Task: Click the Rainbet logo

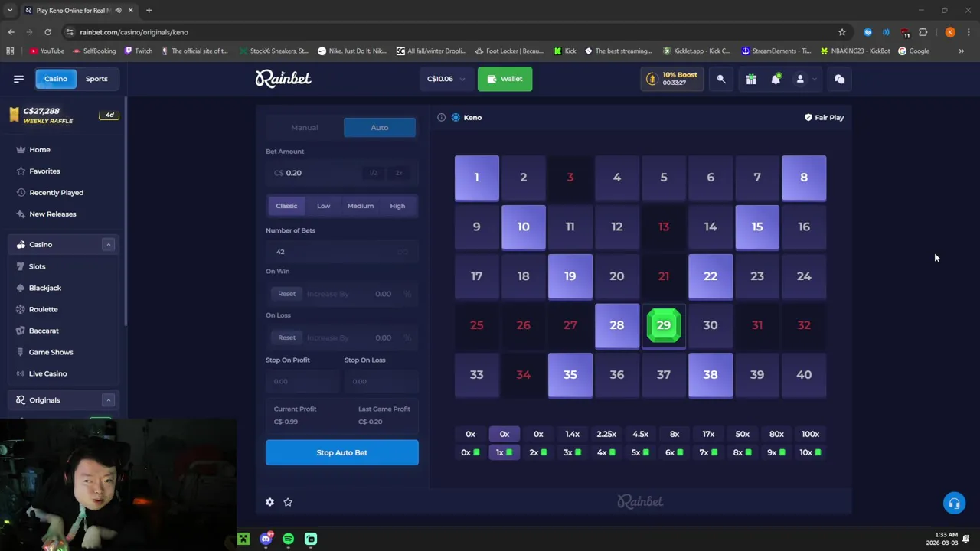Action: pos(283,78)
